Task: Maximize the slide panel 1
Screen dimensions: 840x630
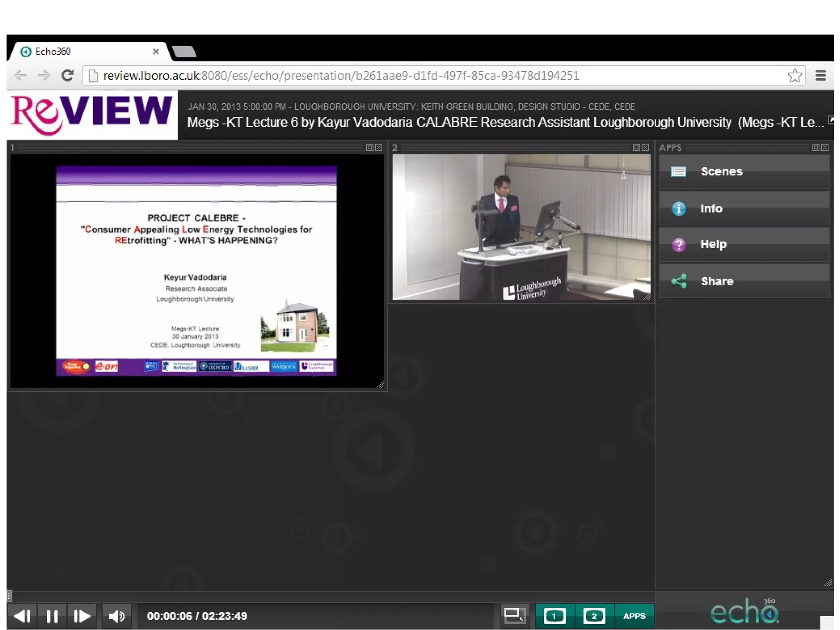Action: point(370,148)
